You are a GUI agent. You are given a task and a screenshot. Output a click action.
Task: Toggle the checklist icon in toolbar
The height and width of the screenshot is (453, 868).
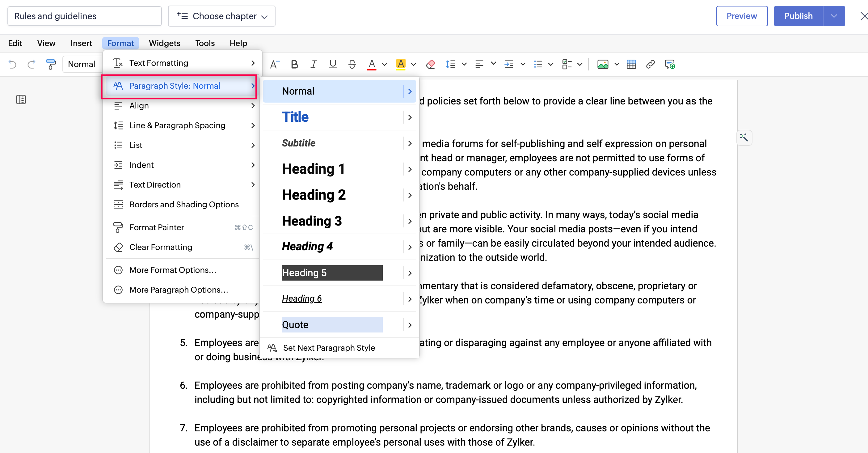click(x=567, y=64)
